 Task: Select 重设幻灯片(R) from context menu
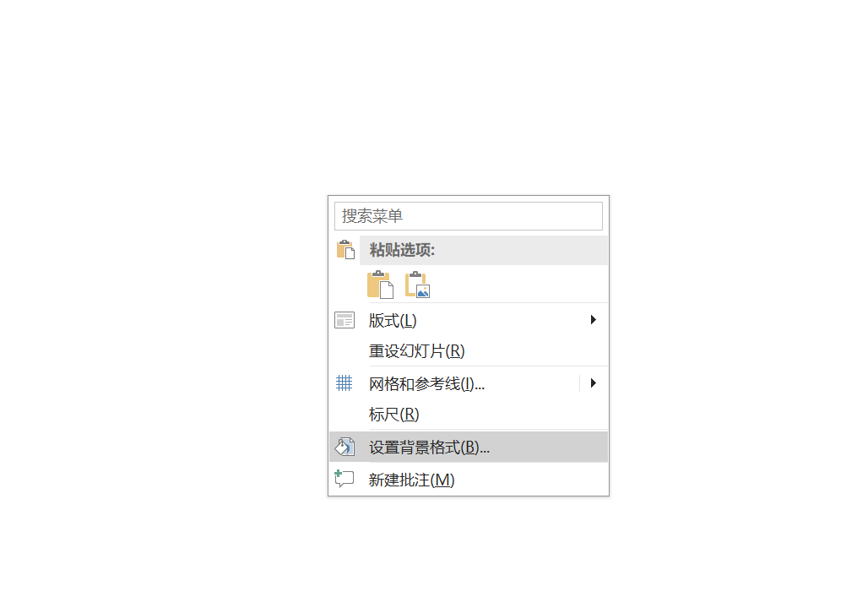coord(469,351)
